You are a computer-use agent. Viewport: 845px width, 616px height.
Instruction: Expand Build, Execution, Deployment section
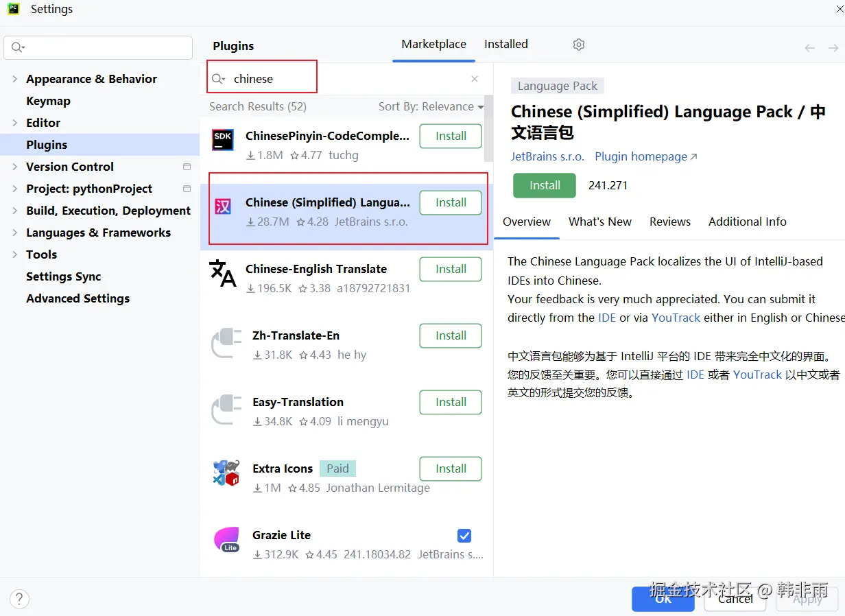click(x=15, y=211)
